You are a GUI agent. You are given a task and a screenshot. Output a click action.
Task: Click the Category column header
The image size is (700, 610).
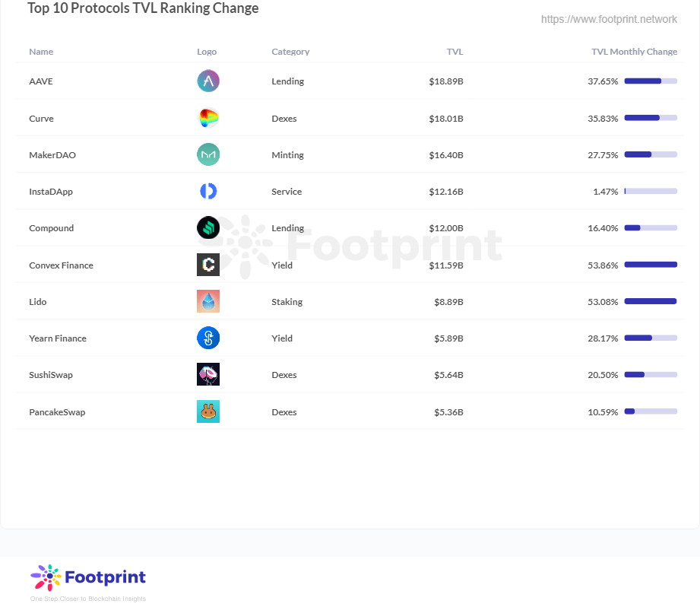(290, 52)
